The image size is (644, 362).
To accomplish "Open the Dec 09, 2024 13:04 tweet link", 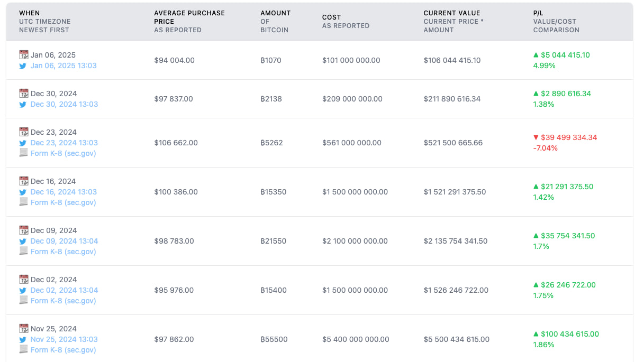I will 64,241.
